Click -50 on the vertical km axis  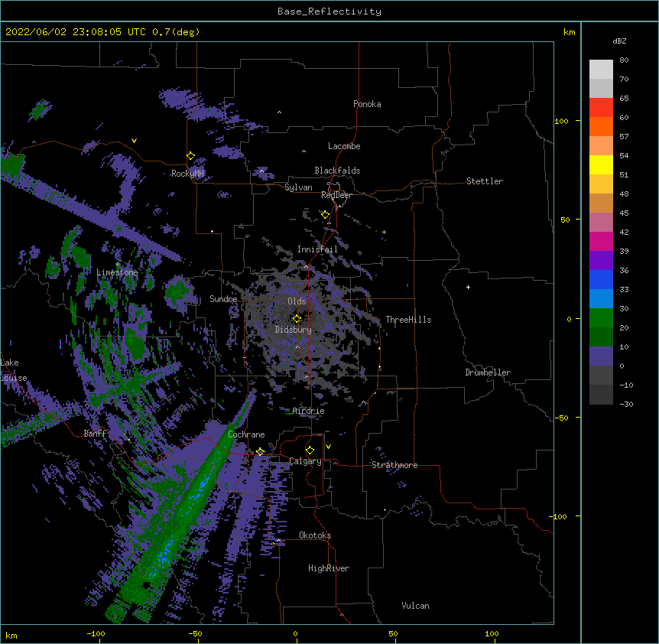click(x=562, y=418)
